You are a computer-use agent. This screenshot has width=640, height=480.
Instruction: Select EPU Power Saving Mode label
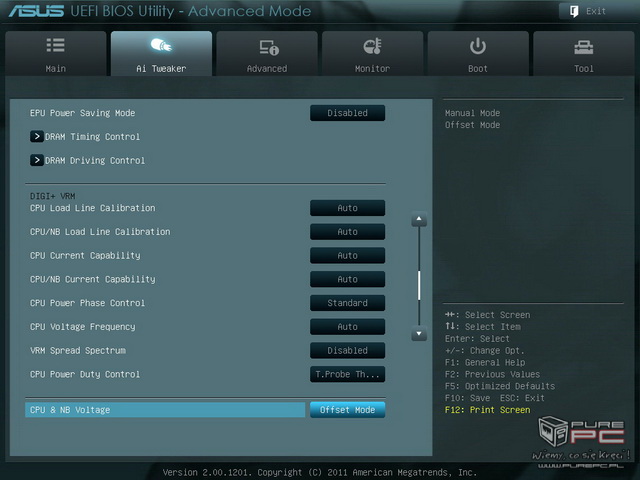82,113
